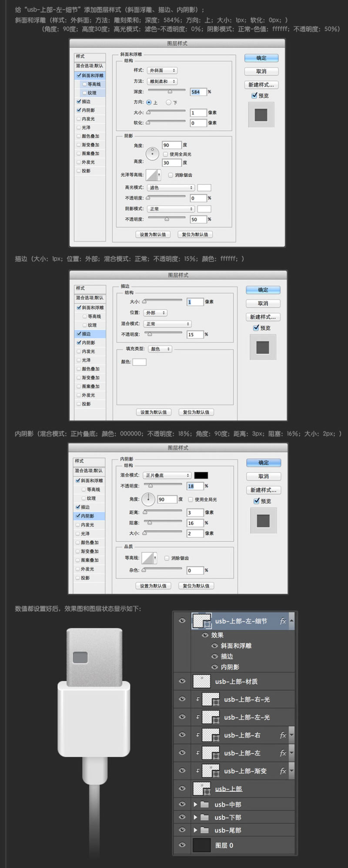
Task: Open 阴影模式 dropdown showing 正常
Action: 171,209
